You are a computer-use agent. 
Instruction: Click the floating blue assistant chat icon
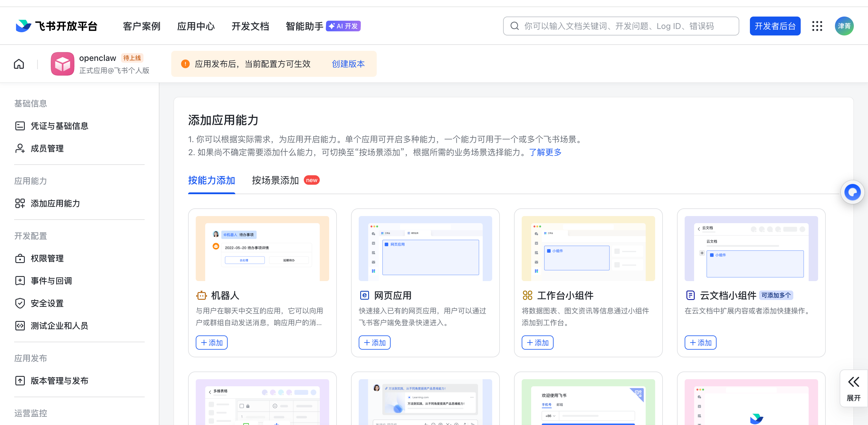click(853, 192)
